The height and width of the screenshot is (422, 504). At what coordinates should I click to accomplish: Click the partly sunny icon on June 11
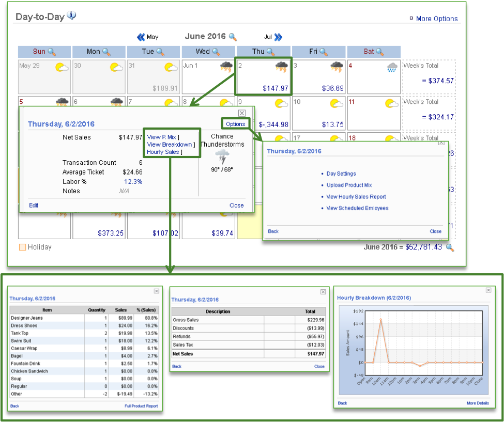tap(391, 103)
